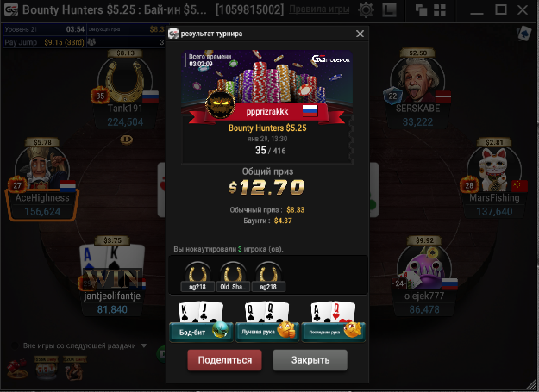The image size is (539, 392).
Task: Select the cascade windows icon
Action: click(x=421, y=10)
